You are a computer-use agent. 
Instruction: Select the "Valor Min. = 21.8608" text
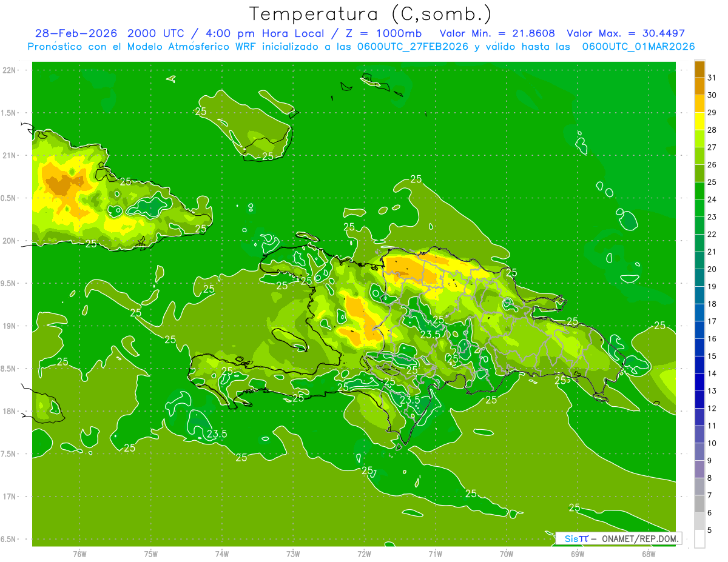click(x=497, y=33)
